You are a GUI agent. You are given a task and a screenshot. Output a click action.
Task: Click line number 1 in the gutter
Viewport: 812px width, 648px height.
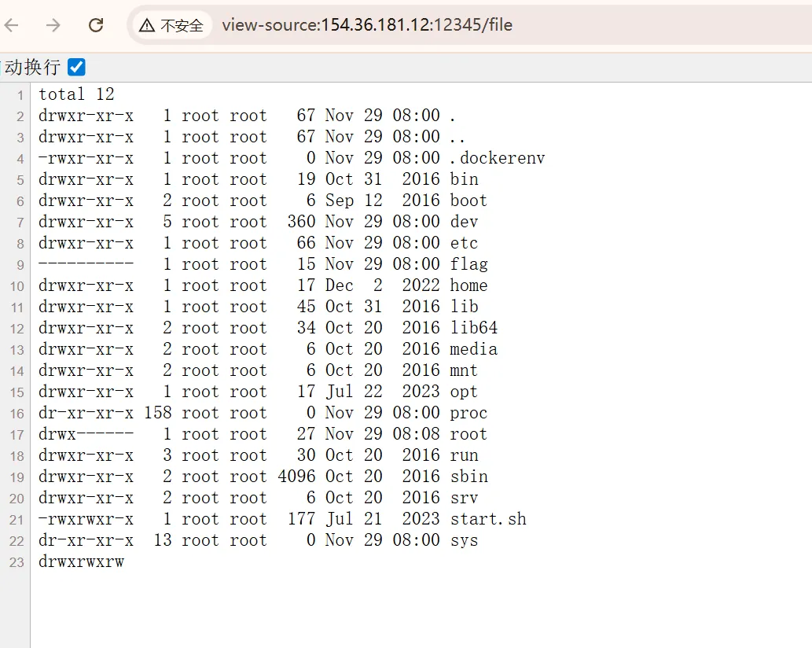point(20,95)
